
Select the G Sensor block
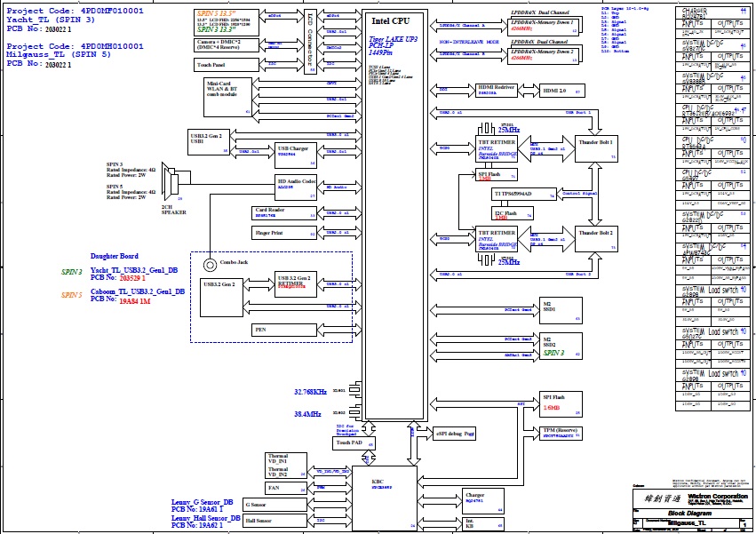point(275,505)
